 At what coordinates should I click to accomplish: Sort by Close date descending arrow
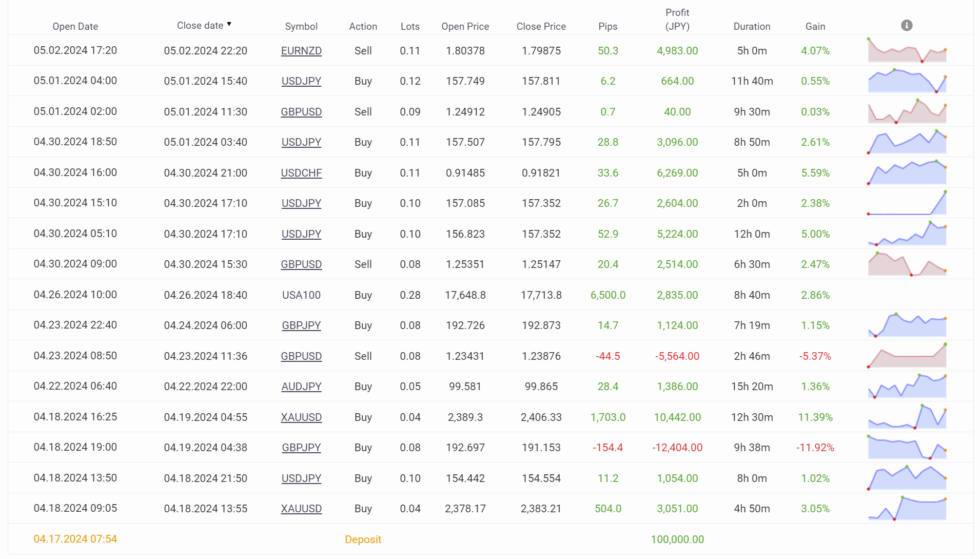pos(229,24)
